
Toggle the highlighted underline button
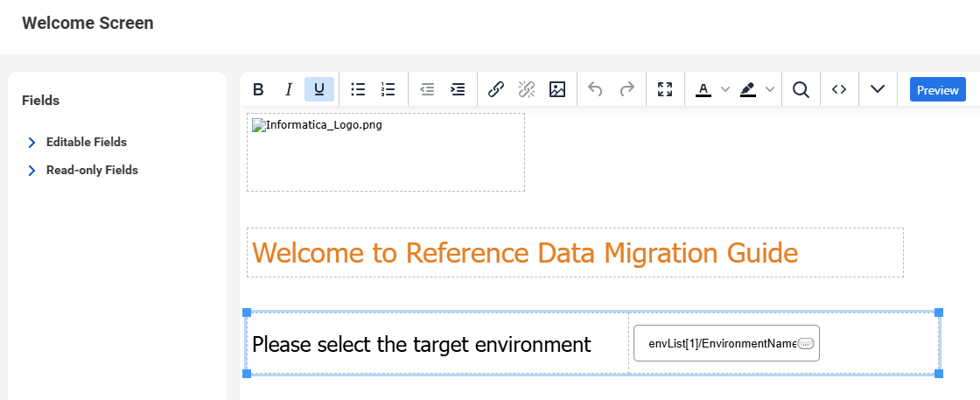coord(319,90)
